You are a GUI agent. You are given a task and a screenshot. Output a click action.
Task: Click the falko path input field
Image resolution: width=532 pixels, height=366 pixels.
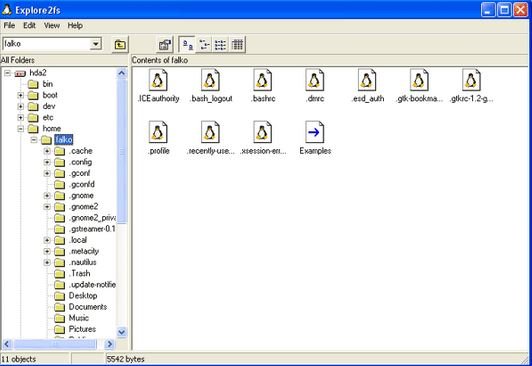[46, 44]
